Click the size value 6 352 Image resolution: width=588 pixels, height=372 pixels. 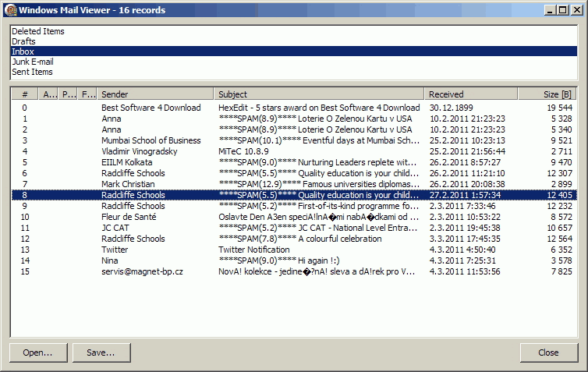(561, 249)
